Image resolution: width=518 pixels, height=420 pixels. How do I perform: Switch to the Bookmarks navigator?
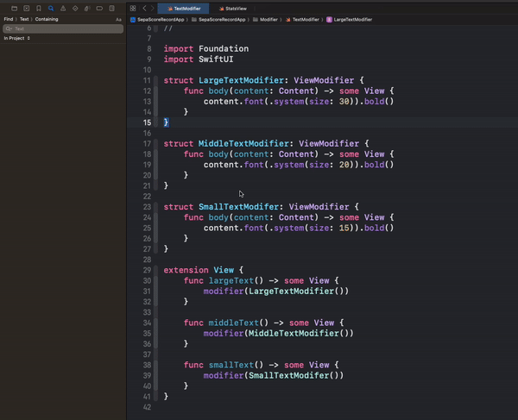pos(38,8)
